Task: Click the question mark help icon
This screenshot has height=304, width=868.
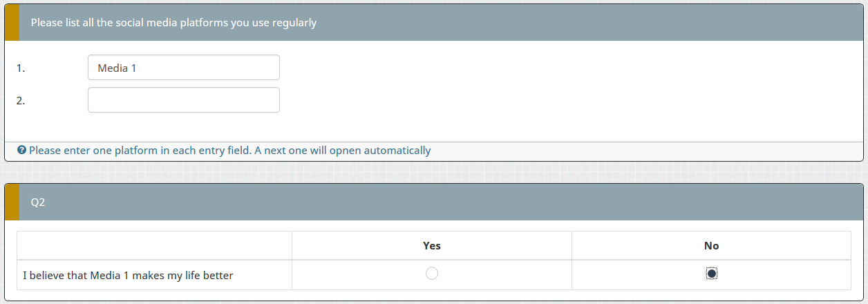Action: click(22, 151)
